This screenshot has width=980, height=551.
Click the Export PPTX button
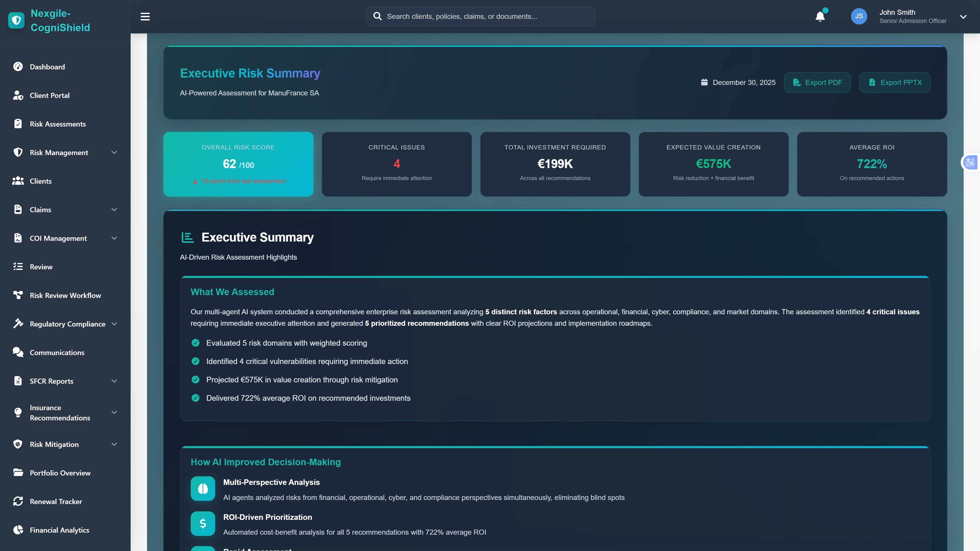tap(895, 82)
